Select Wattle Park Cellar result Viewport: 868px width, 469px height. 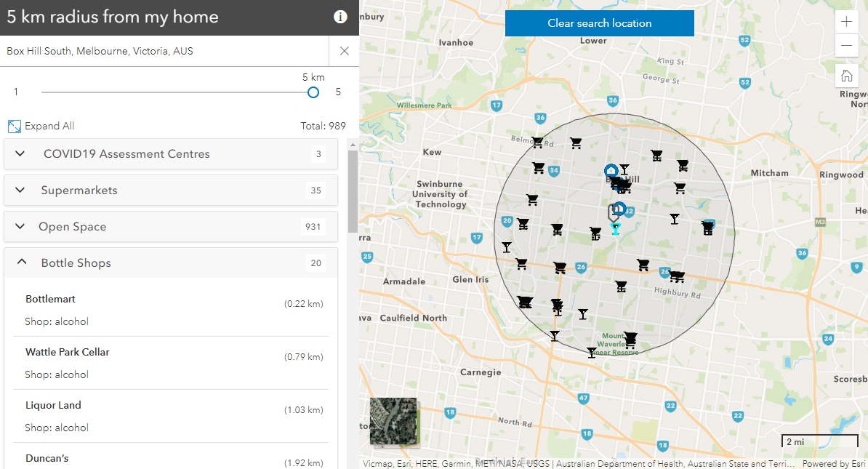pos(171,363)
